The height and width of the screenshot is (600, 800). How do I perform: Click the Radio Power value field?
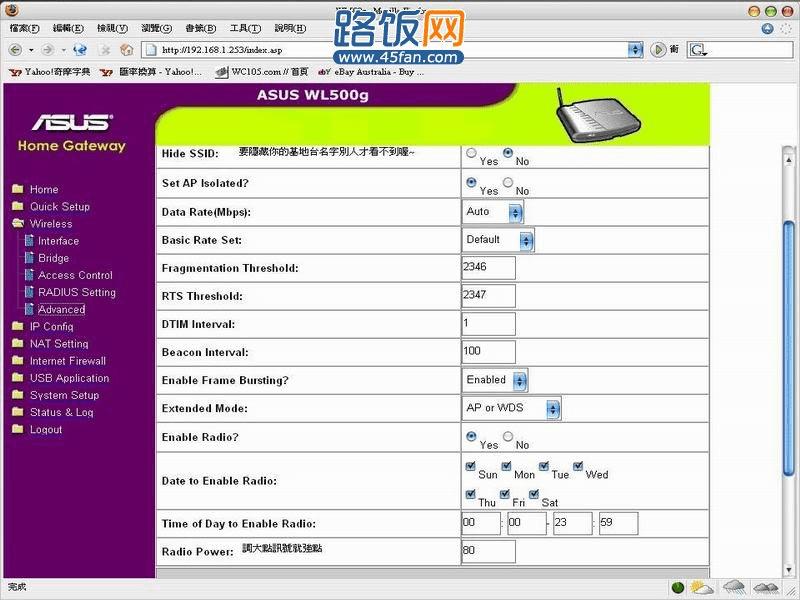point(488,551)
